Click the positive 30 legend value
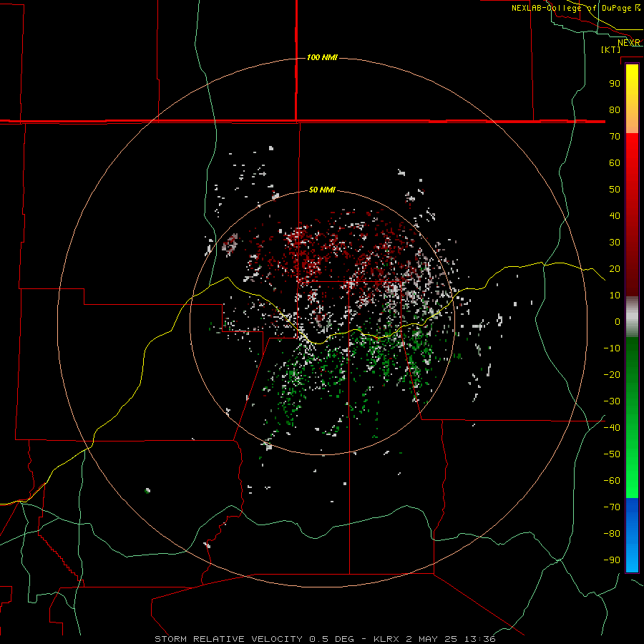Screen dimensions: 644x644 (615, 243)
